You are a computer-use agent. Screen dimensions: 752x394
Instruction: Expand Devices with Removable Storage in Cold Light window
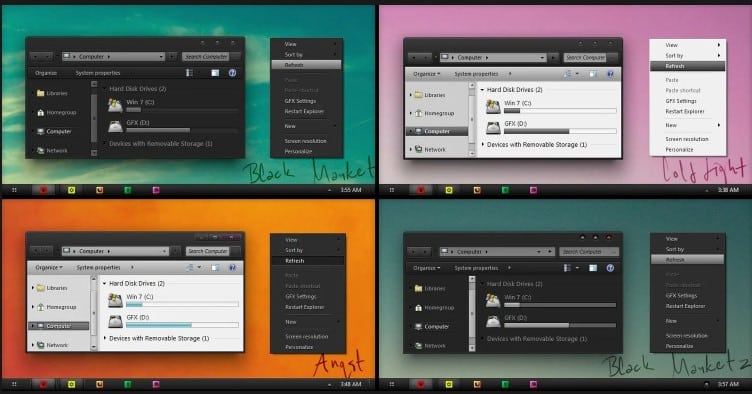[x=482, y=145]
